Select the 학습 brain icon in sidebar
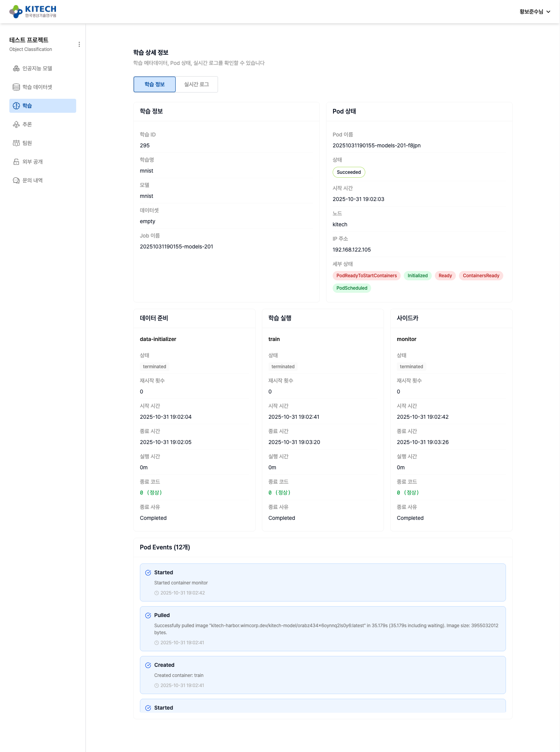 (x=16, y=106)
